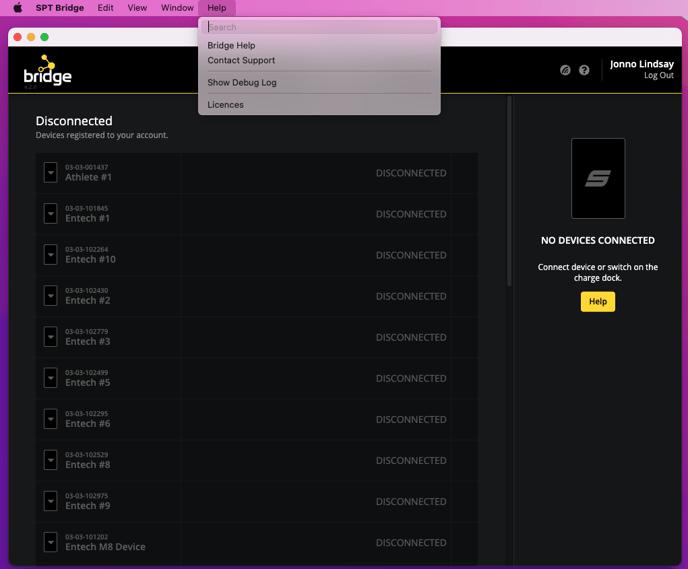Select the Entech #3 device name

pyautogui.click(x=88, y=341)
